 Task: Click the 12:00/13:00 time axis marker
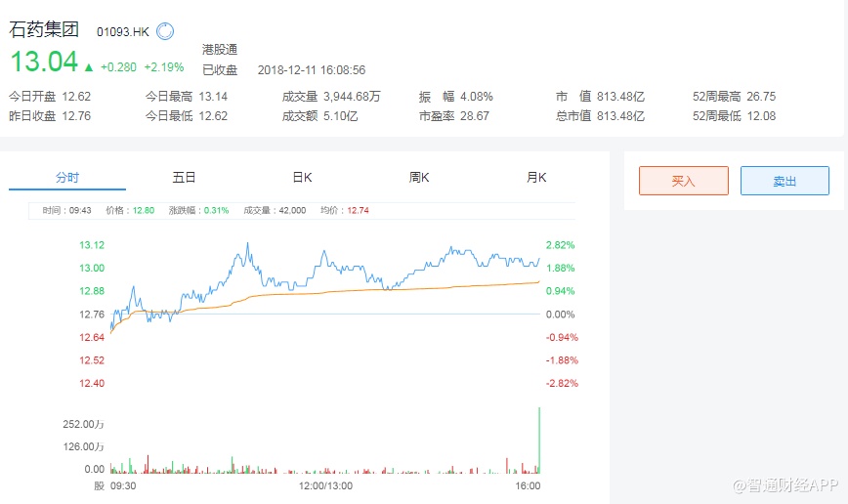click(x=325, y=485)
